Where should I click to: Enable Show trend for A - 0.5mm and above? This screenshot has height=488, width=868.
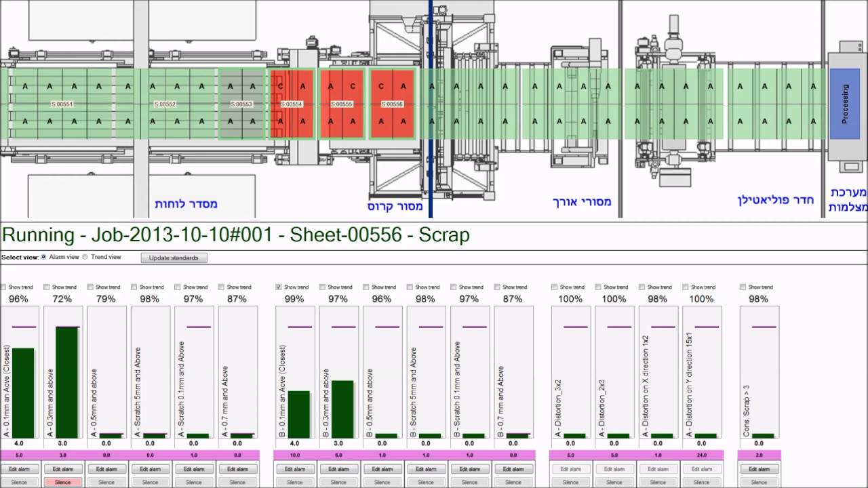pos(90,287)
